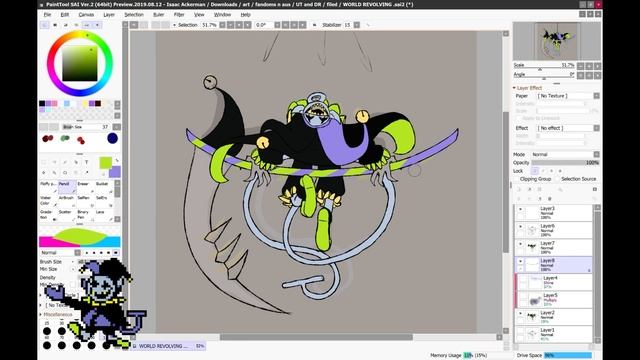Switch to WORLD REVOLVING document tab
This screenshot has height=360, width=640.
168,346
